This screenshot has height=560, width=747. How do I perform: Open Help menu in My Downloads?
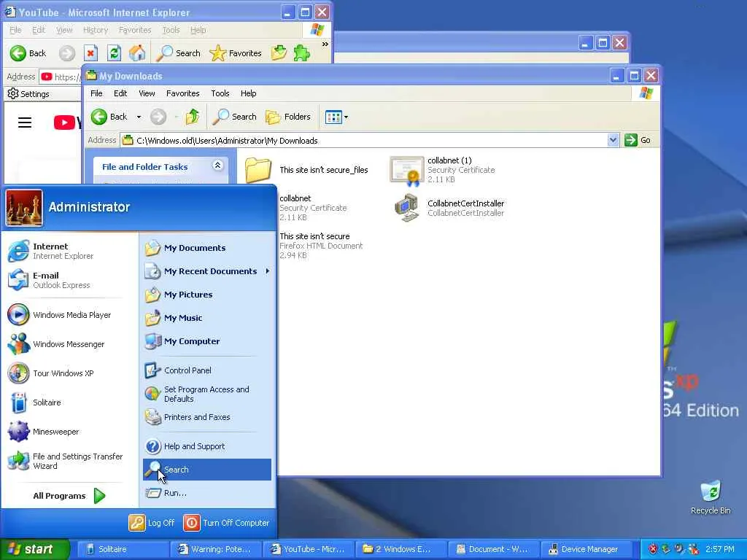point(248,93)
